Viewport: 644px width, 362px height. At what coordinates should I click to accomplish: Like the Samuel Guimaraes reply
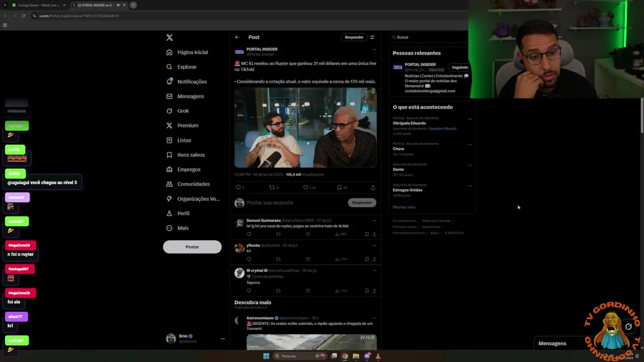point(307,234)
